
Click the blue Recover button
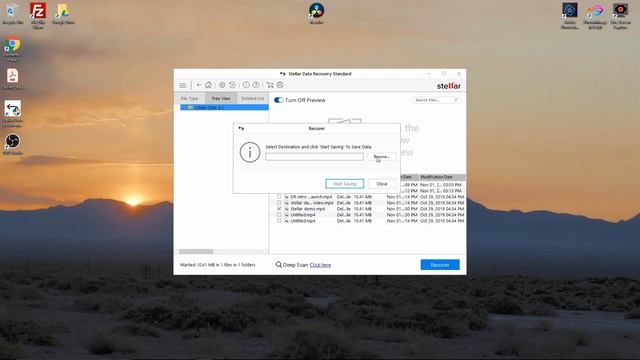click(x=440, y=265)
